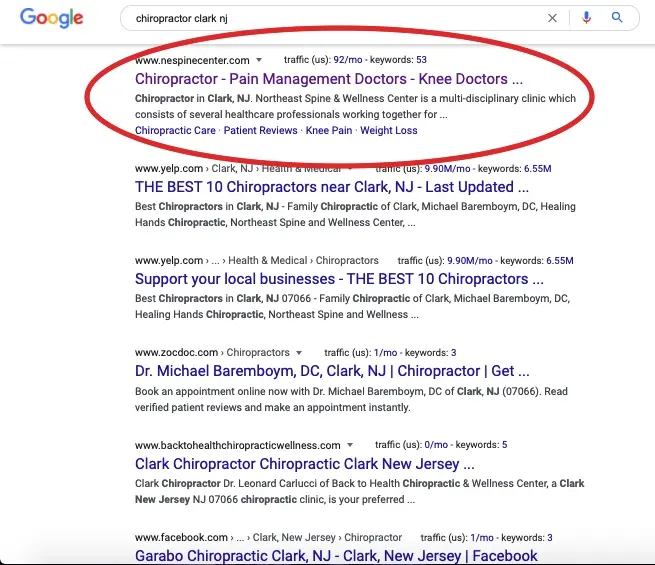655x565 pixels.
Task: Click the Google logo
Action: click(x=51, y=18)
